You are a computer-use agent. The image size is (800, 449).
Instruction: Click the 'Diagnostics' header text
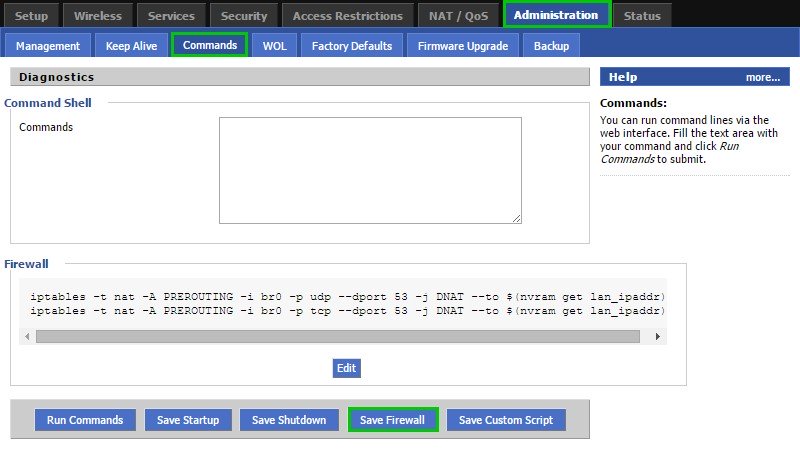57,77
